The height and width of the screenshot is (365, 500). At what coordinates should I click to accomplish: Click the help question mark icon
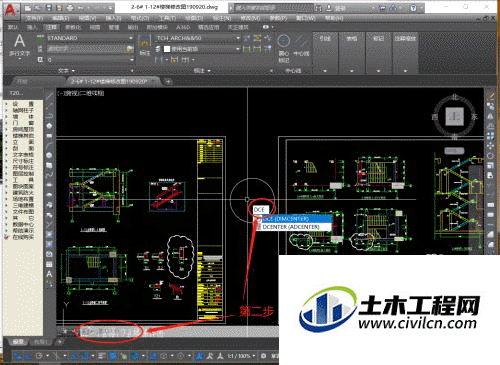click(413, 8)
